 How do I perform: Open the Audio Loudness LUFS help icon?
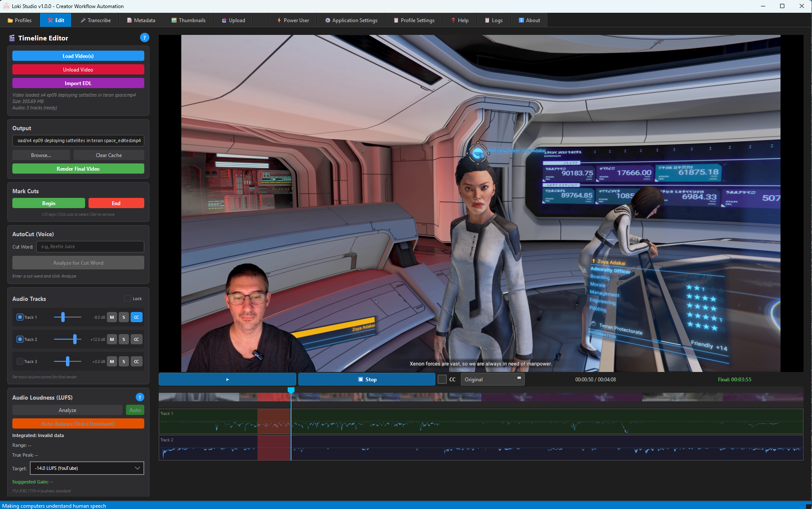click(140, 397)
